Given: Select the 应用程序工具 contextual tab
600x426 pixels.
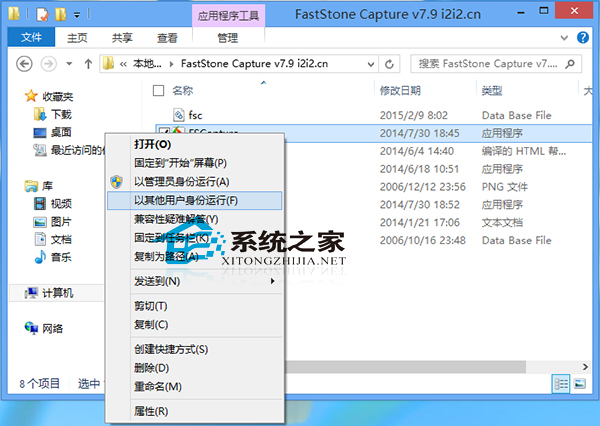Looking at the screenshot, I should coord(228,16).
